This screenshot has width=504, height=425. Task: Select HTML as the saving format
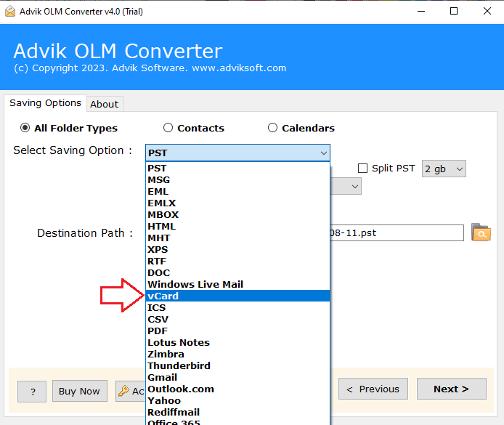pyautogui.click(x=238, y=227)
